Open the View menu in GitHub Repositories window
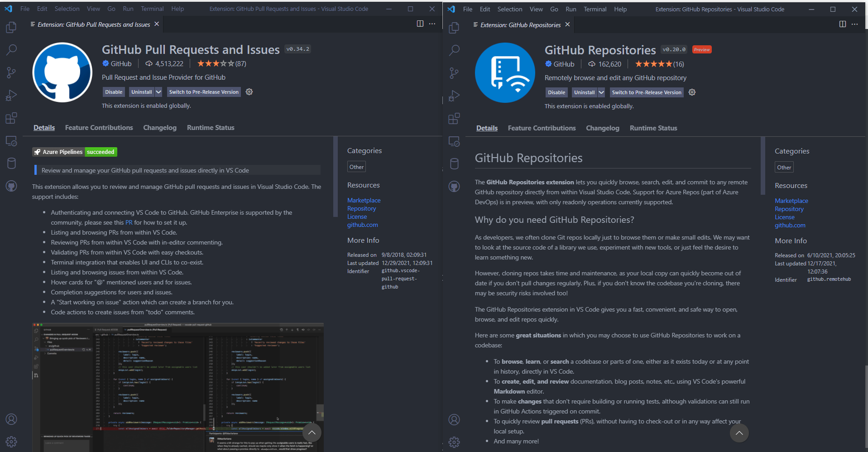868x452 pixels. coord(536,9)
